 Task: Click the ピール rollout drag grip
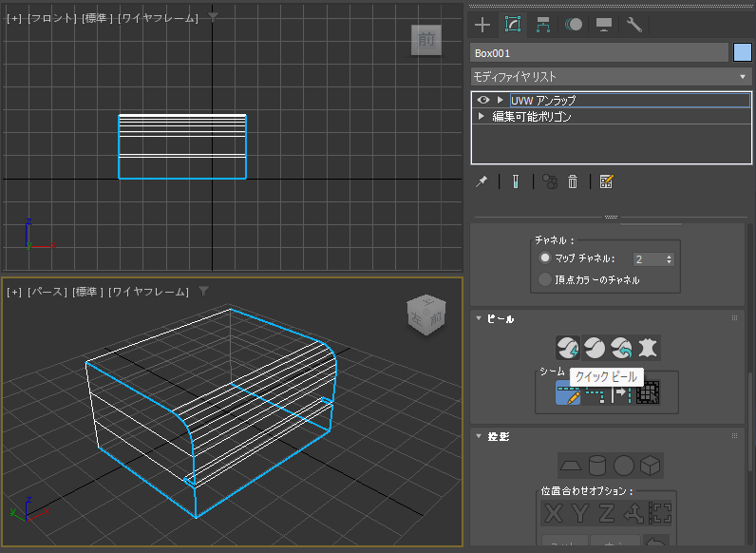(x=734, y=318)
